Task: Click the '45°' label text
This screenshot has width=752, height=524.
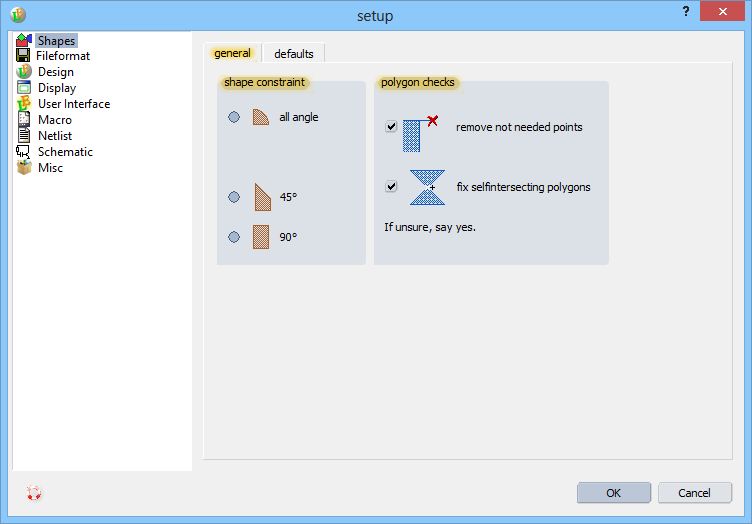Action: tap(288, 197)
